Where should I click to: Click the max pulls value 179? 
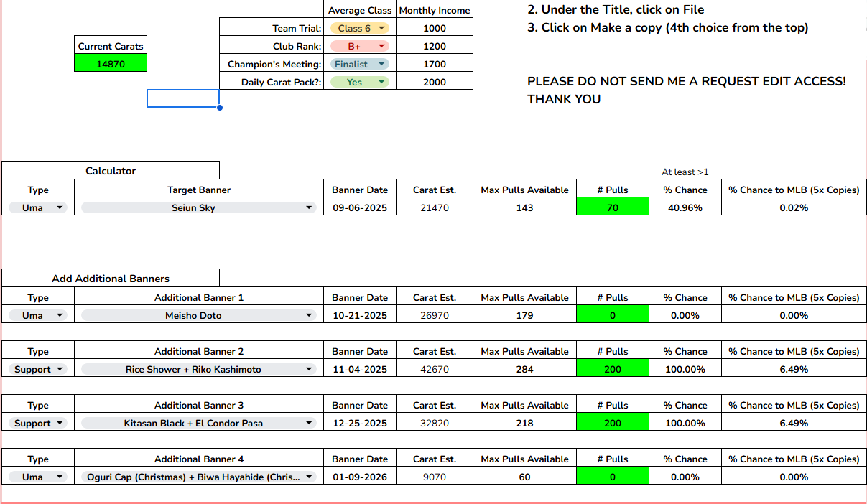(525, 315)
